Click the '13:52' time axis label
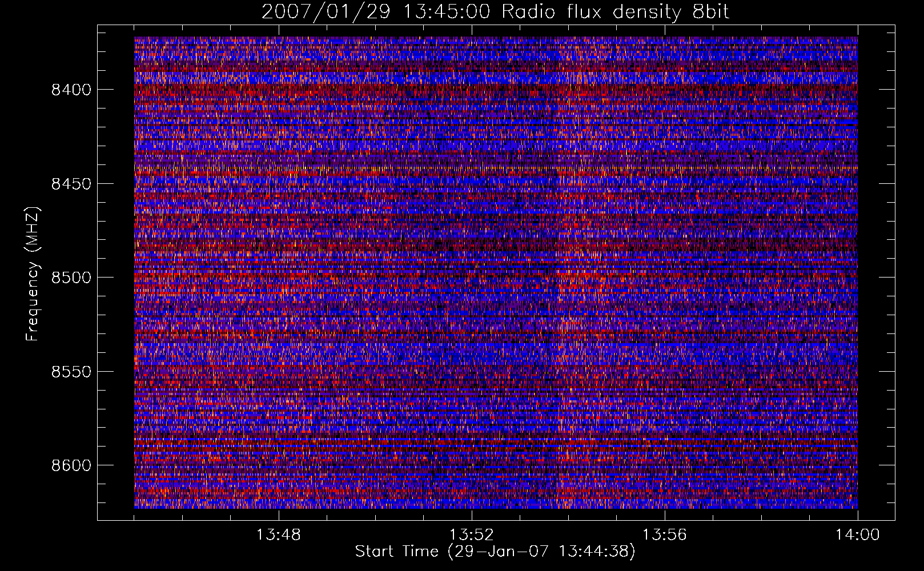This screenshot has height=571, width=924. (471, 535)
